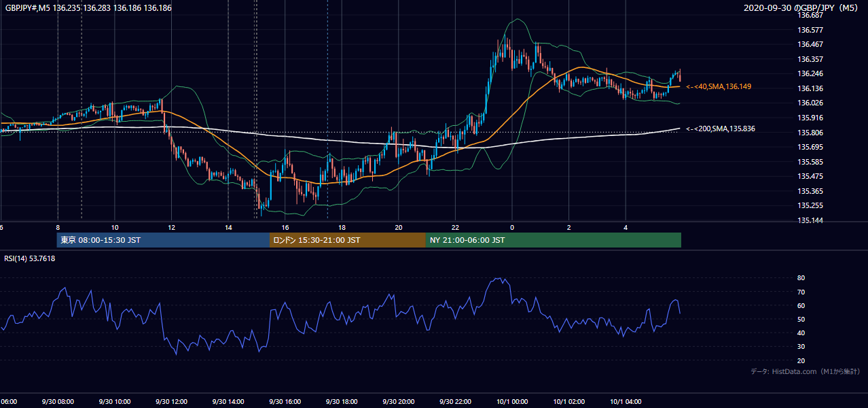
Task: Click RSI scale level 30
Action: pyautogui.click(x=801, y=347)
